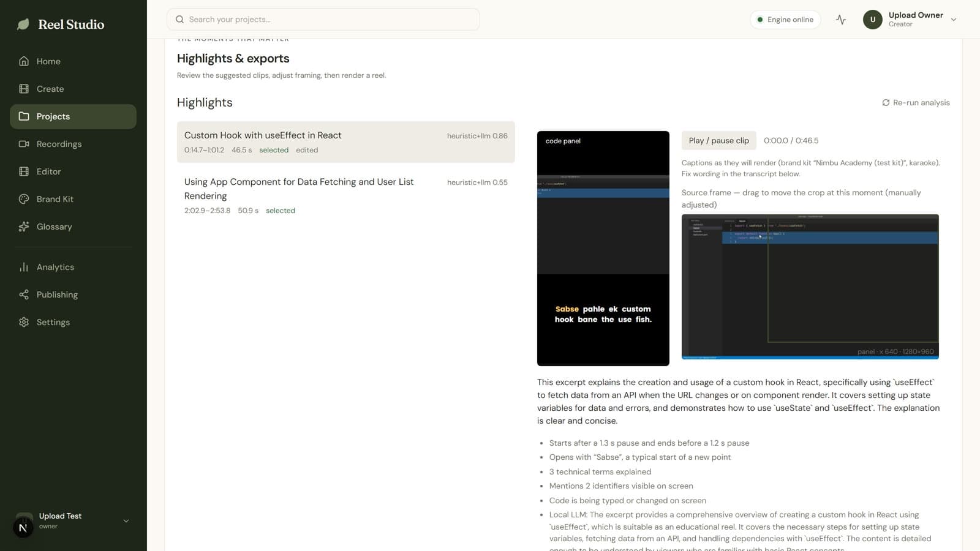This screenshot has height=551, width=980.
Task: Open the Recordings menu item
Action: coord(73,144)
